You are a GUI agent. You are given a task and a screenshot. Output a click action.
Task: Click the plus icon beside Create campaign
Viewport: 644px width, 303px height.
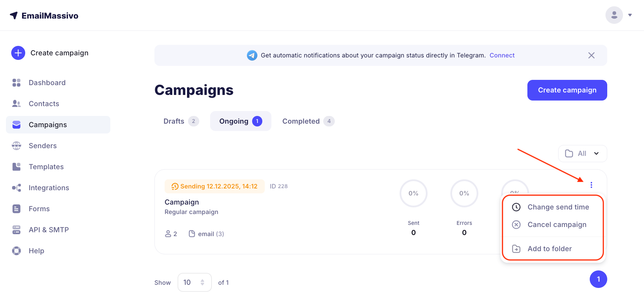pos(18,53)
